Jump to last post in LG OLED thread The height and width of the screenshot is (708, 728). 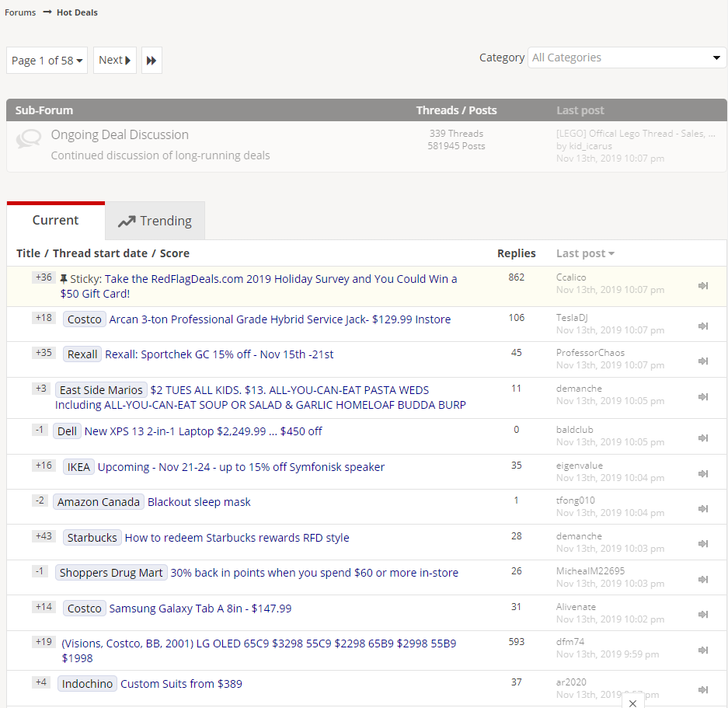click(x=703, y=650)
